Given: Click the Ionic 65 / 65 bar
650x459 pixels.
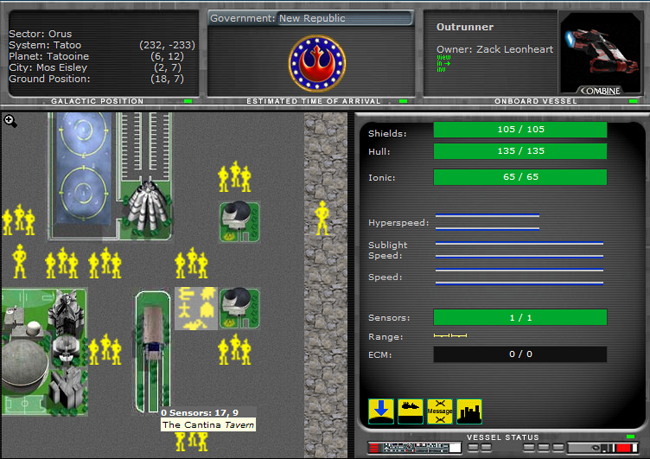Looking at the screenshot, I should pos(520,177).
